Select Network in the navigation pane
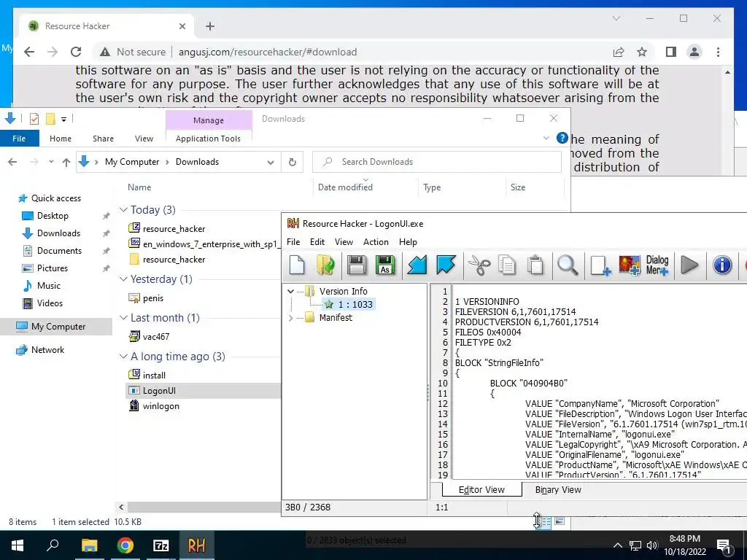Image resolution: width=747 pixels, height=560 pixels. coord(47,349)
